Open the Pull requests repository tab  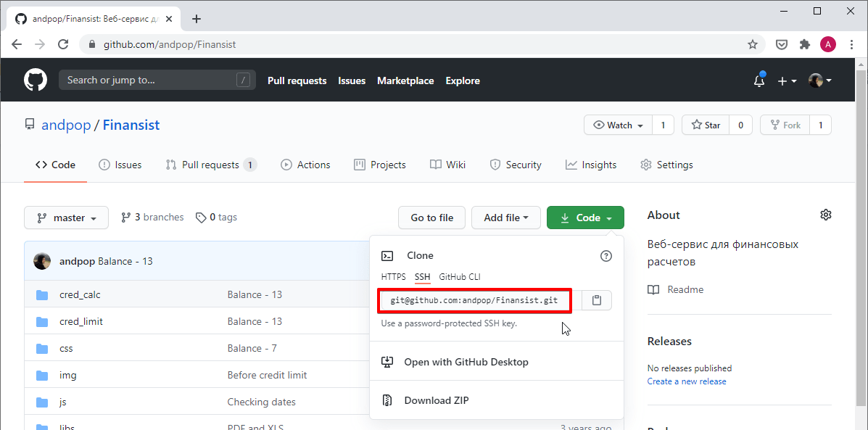tap(212, 165)
